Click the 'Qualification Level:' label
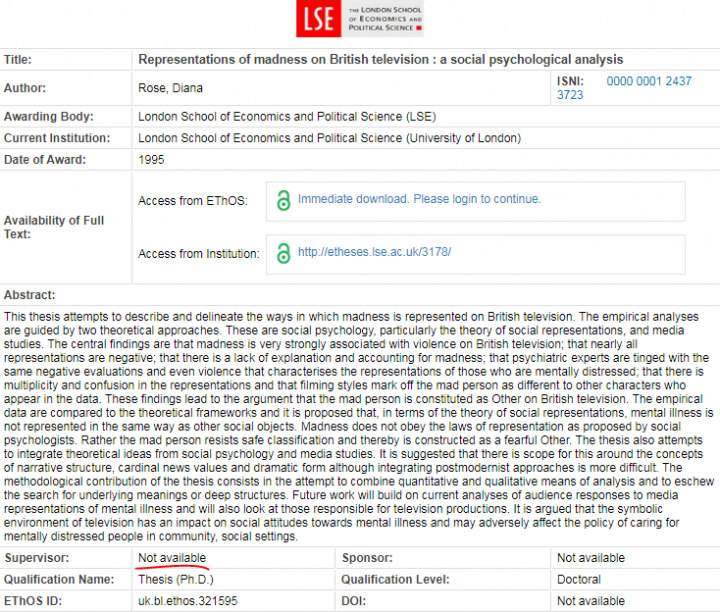This screenshot has width=720, height=612. click(395, 579)
